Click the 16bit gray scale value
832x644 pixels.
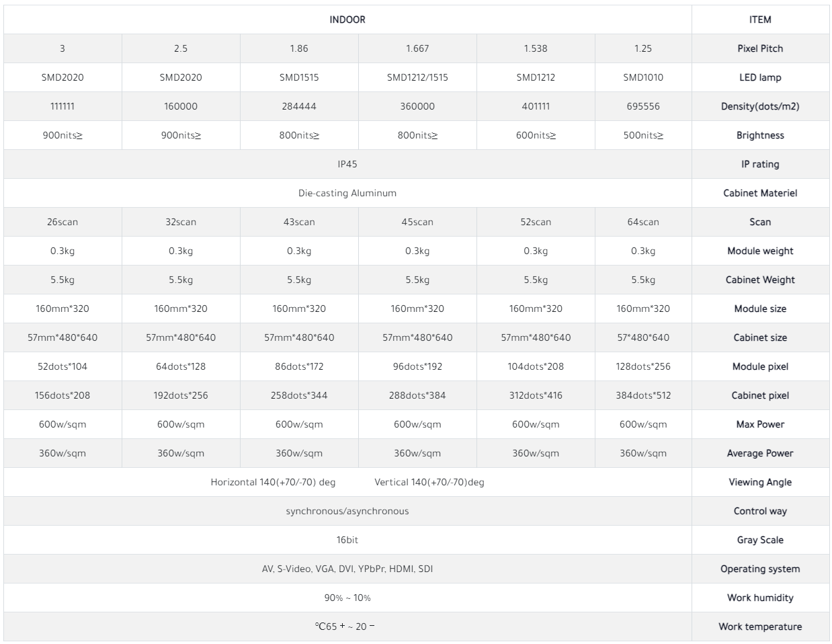pyautogui.click(x=347, y=540)
